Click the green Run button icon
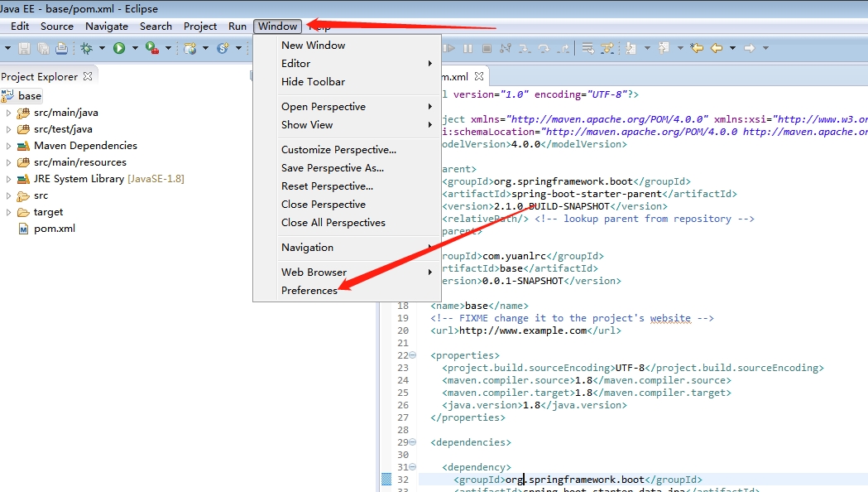This screenshot has width=868, height=492. pos(119,48)
